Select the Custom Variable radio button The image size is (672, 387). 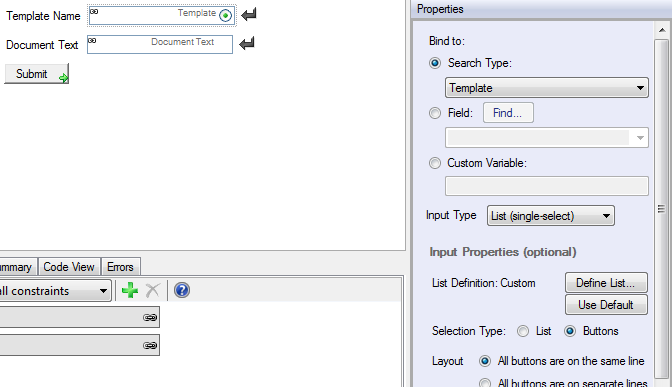[435, 163]
